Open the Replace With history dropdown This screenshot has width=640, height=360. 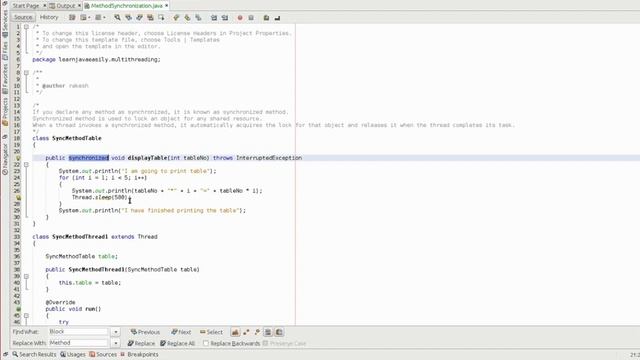tap(116, 343)
